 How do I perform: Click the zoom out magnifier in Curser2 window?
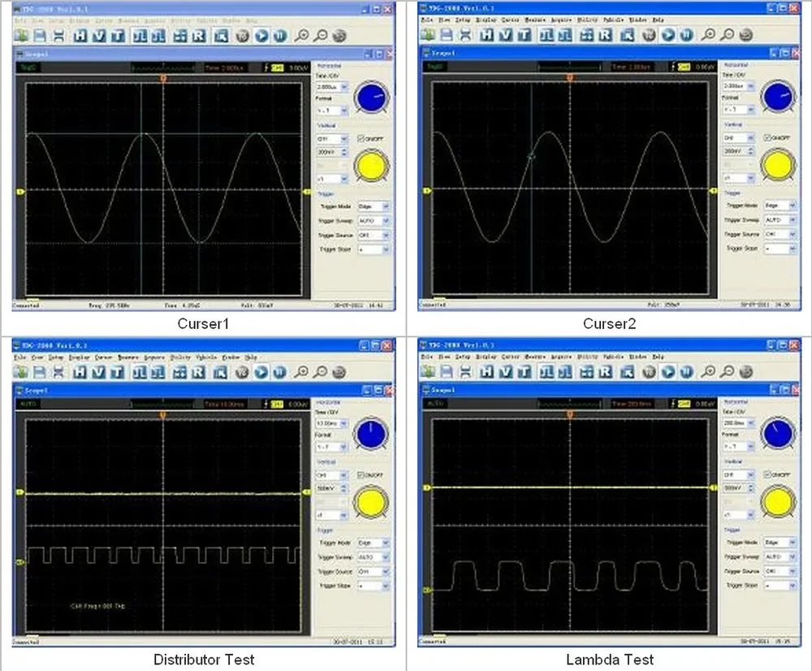728,35
